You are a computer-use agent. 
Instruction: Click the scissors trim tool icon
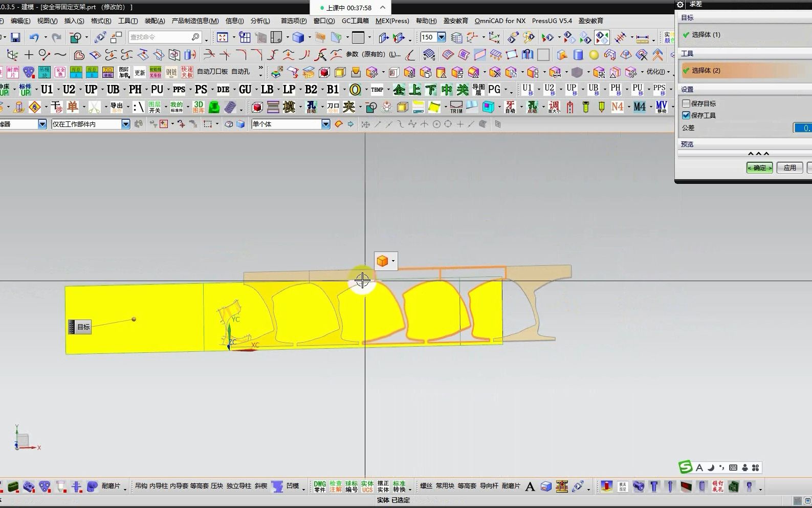tap(94, 107)
